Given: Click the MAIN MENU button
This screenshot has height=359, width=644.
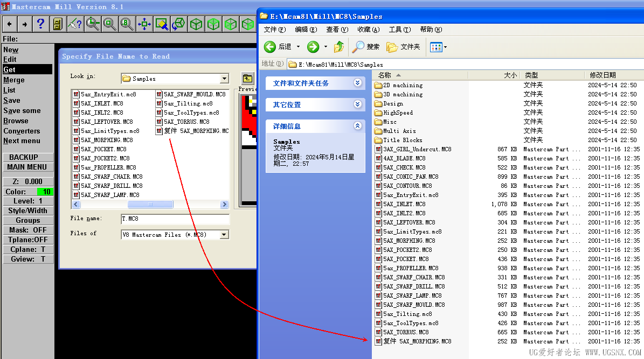Looking at the screenshot, I should [28, 167].
